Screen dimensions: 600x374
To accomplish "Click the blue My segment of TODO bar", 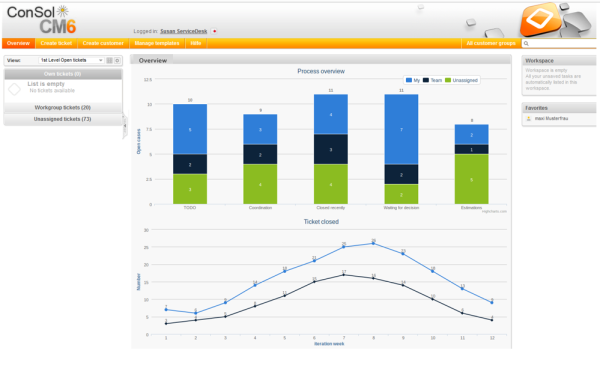I will point(190,129).
